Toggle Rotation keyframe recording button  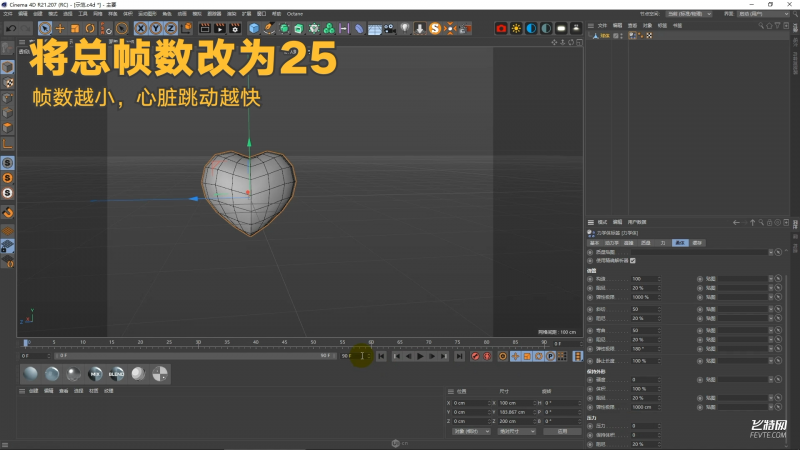539,356
